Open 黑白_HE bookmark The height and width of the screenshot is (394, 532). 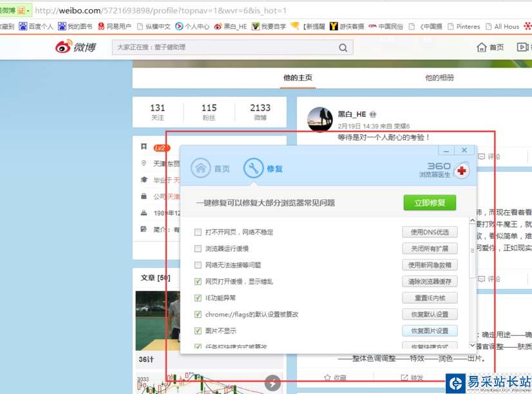click(231, 26)
